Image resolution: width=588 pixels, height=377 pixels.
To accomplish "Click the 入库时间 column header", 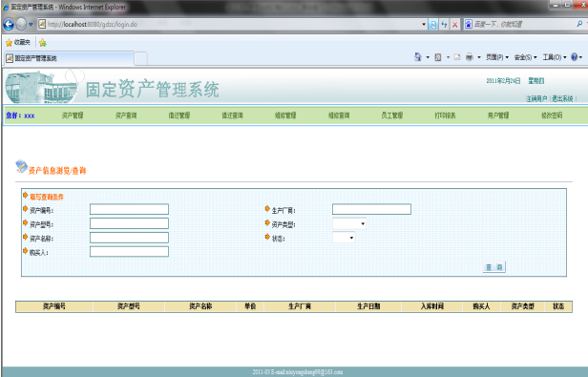I will (x=432, y=306).
